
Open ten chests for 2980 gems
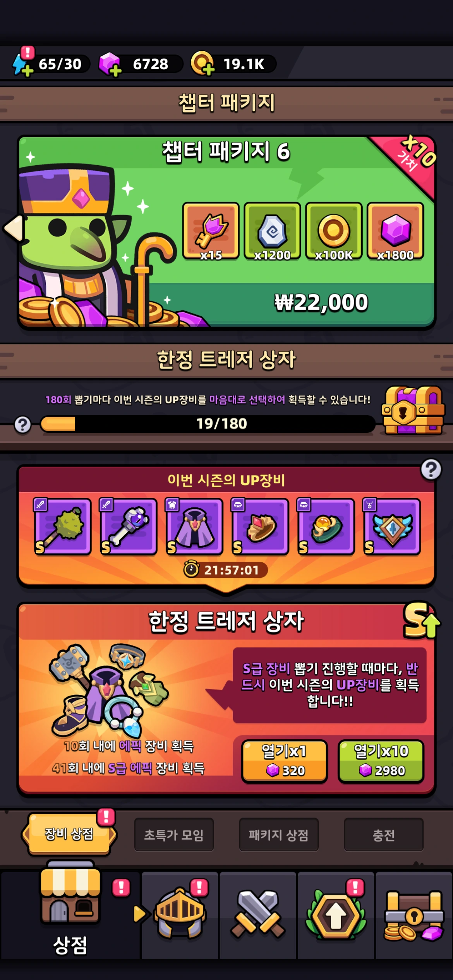(x=381, y=761)
